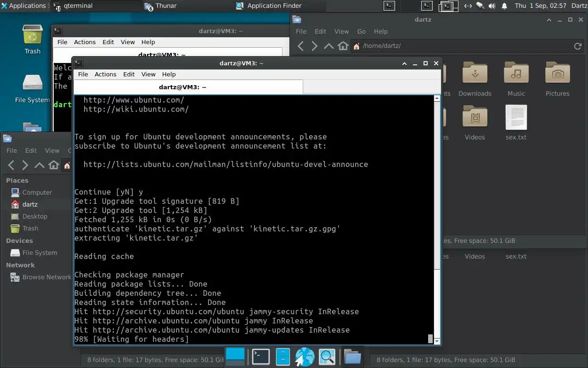The image size is (588, 368).
Task: Open the Applications menu in top panel
Action: click(24, 6)
